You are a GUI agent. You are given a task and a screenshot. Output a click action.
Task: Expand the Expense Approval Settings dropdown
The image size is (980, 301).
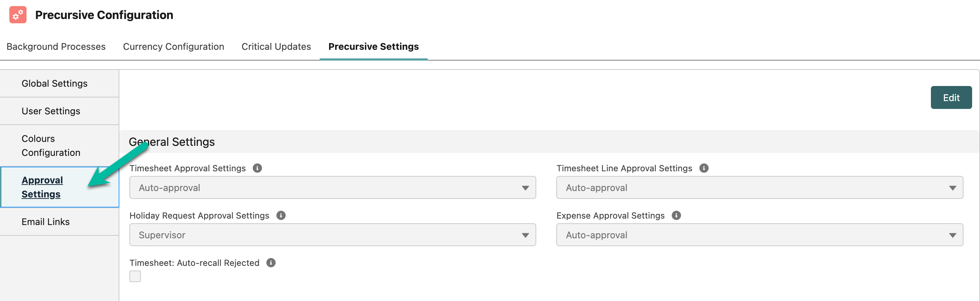759,235
